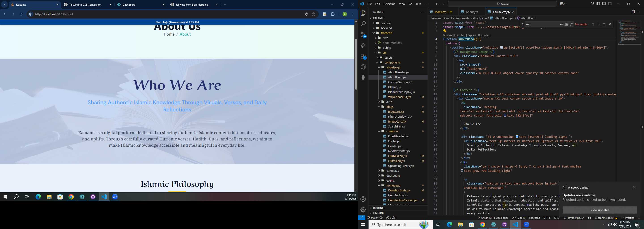Go to previous match arrow in find widget
The height and width of the screenshot is (229, 644).
point(593,24)
